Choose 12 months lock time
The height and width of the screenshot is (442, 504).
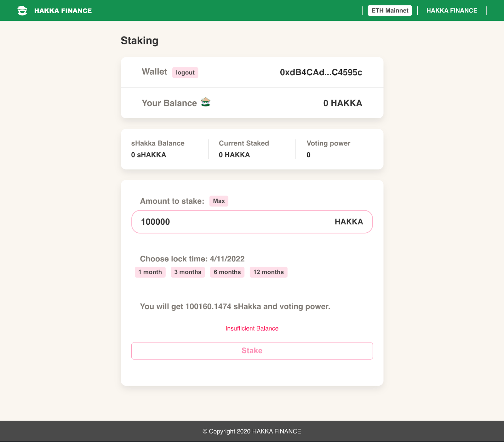(269, 272)
